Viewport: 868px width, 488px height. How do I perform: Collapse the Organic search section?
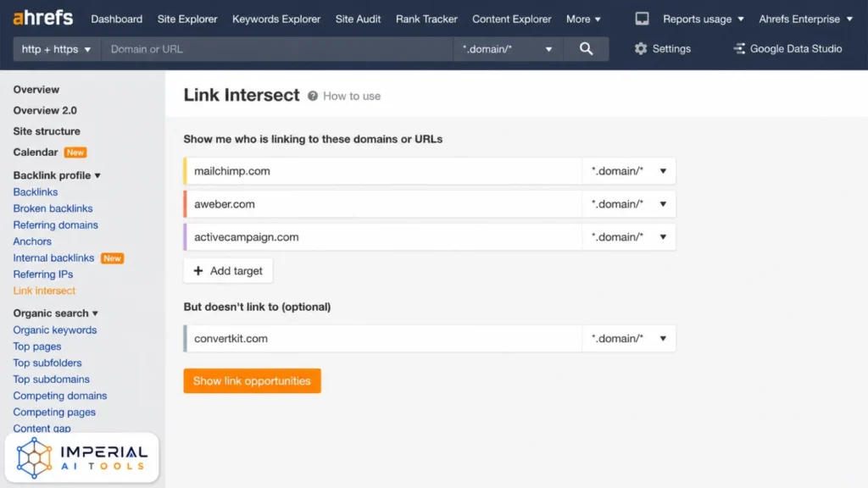[55, 313]
